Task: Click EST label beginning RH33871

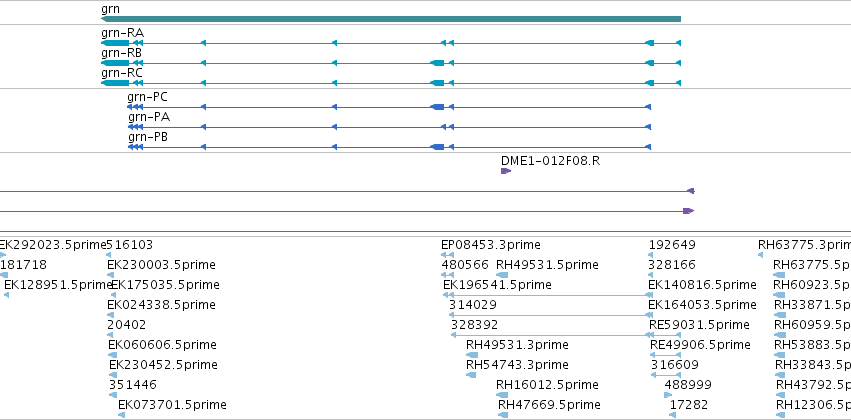Action: (x=812, y=305)
